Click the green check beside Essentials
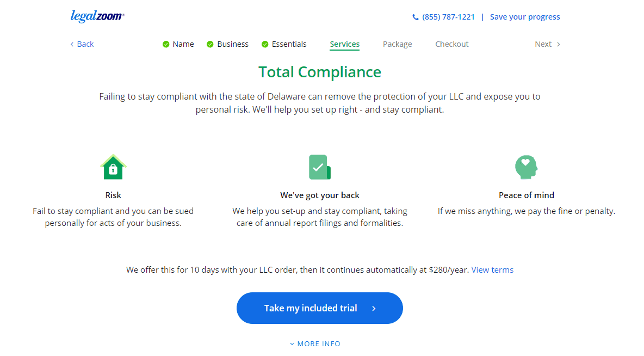Viewport: 644px width, 356px height. click(265, 45)
